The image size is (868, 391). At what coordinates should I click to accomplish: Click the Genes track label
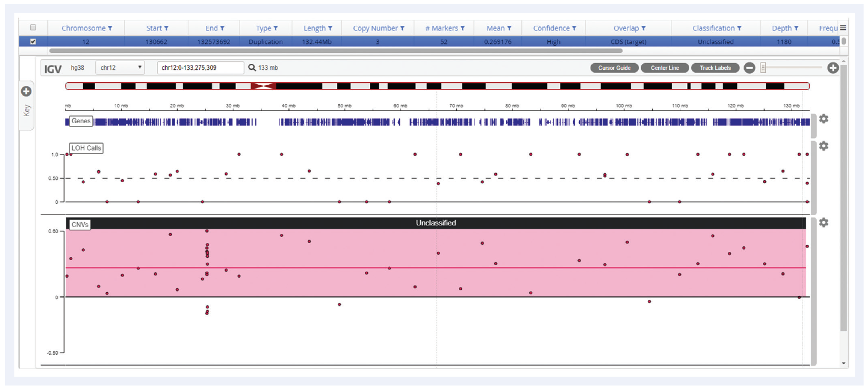pos(81,121)
